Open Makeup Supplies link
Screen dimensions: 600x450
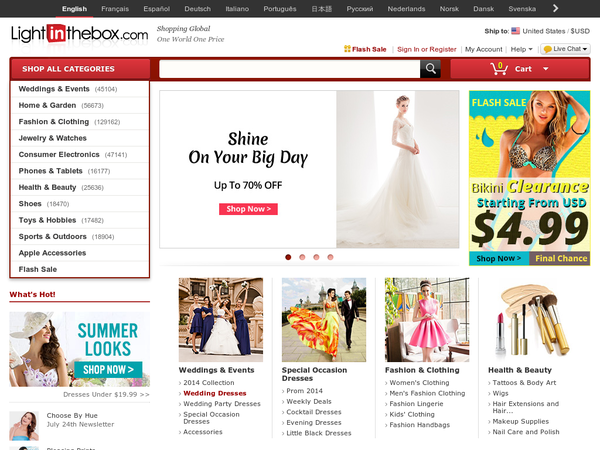pos(520,421)
